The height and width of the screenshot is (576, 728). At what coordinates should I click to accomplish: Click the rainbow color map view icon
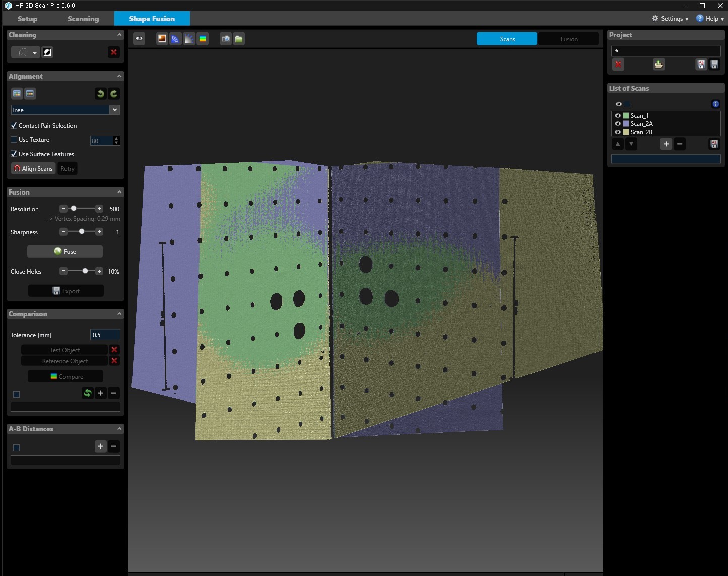(x=203, y=39)
